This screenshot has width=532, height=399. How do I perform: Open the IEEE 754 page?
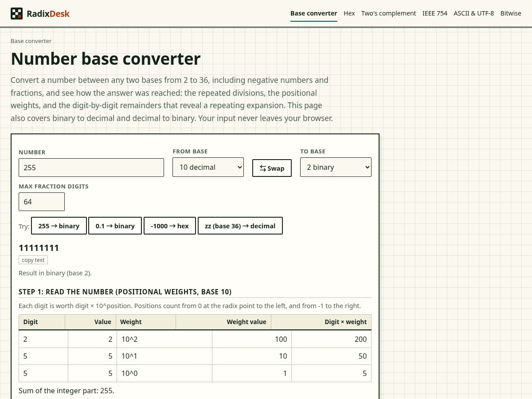(x=435, y=13)
